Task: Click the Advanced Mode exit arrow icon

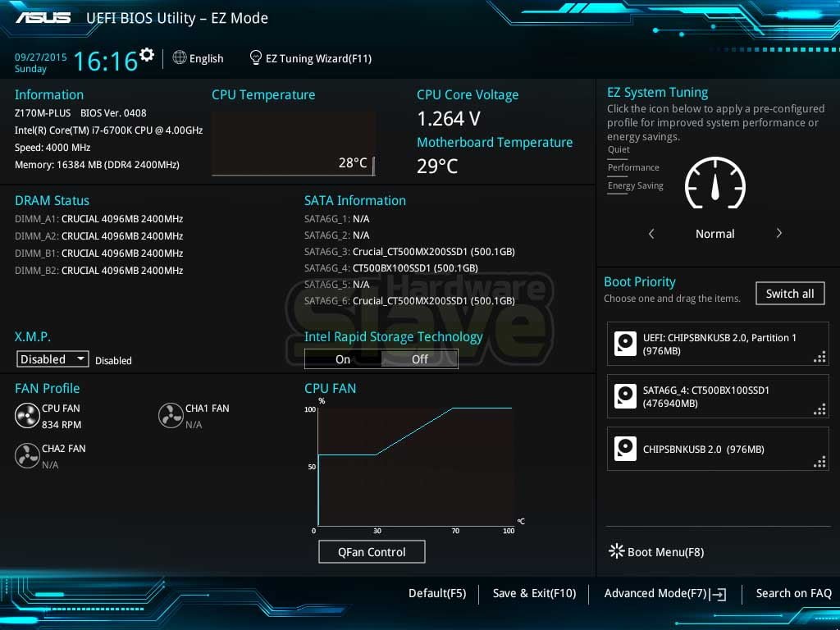Action: [718, 594]
